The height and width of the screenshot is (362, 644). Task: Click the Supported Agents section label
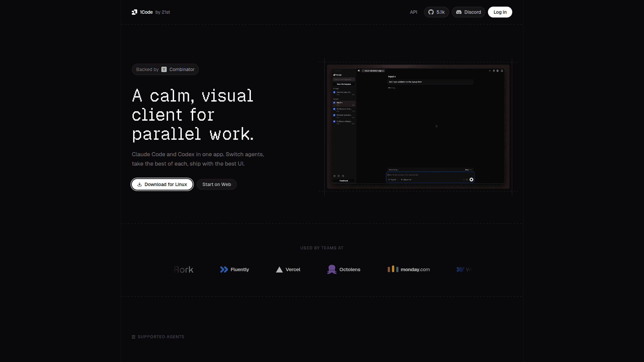[161, 337]
